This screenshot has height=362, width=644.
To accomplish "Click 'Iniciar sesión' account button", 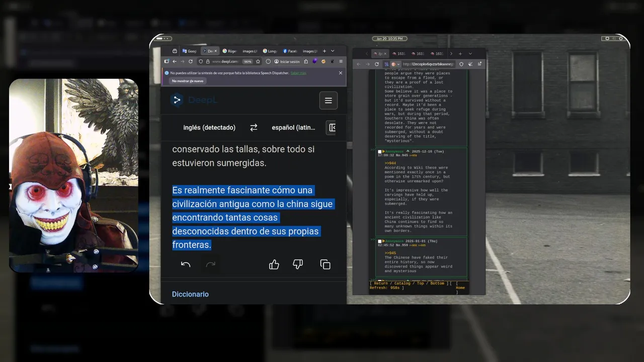I will coord(286,61).
